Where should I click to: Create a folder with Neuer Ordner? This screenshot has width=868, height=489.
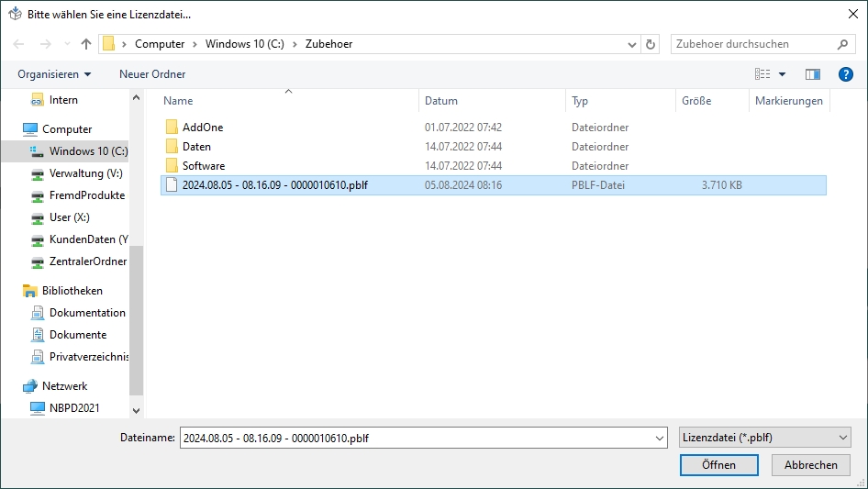point(152,74)
